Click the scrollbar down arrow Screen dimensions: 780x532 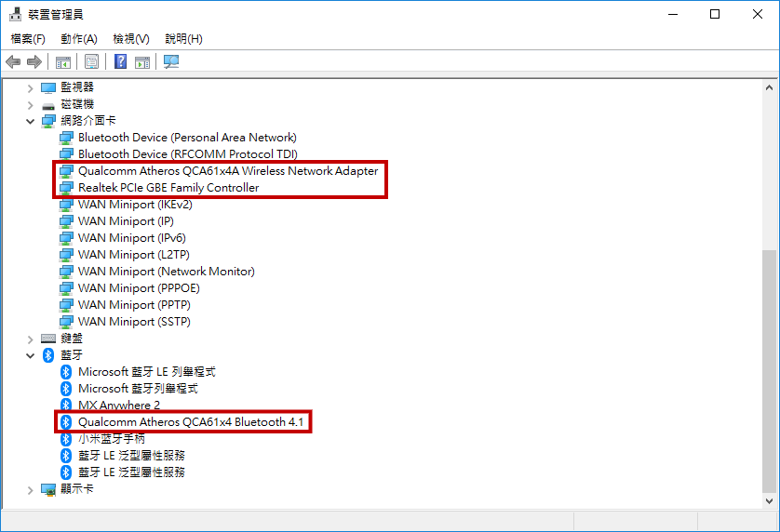tap(769, 501)
